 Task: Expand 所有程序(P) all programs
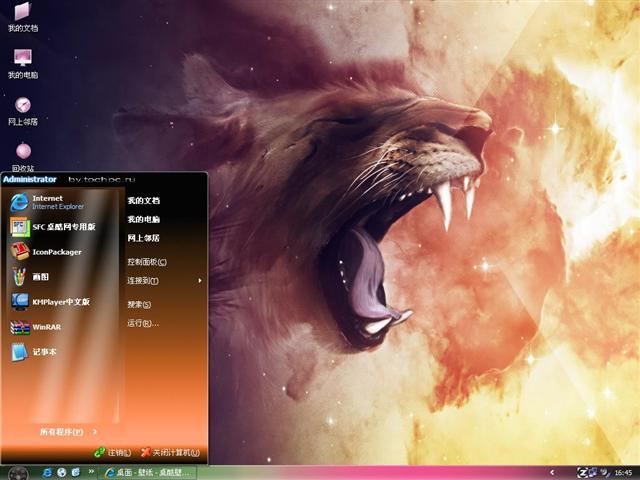click(67, 432)
